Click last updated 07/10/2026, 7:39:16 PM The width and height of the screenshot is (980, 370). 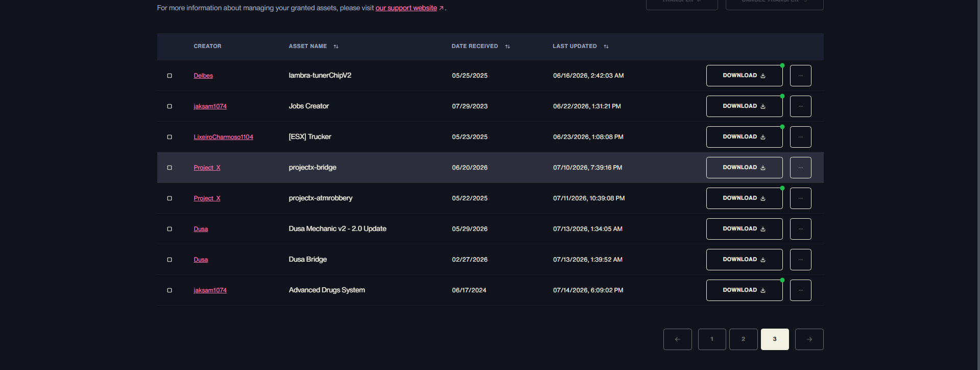pyautogui.click(x=587, y=168)
